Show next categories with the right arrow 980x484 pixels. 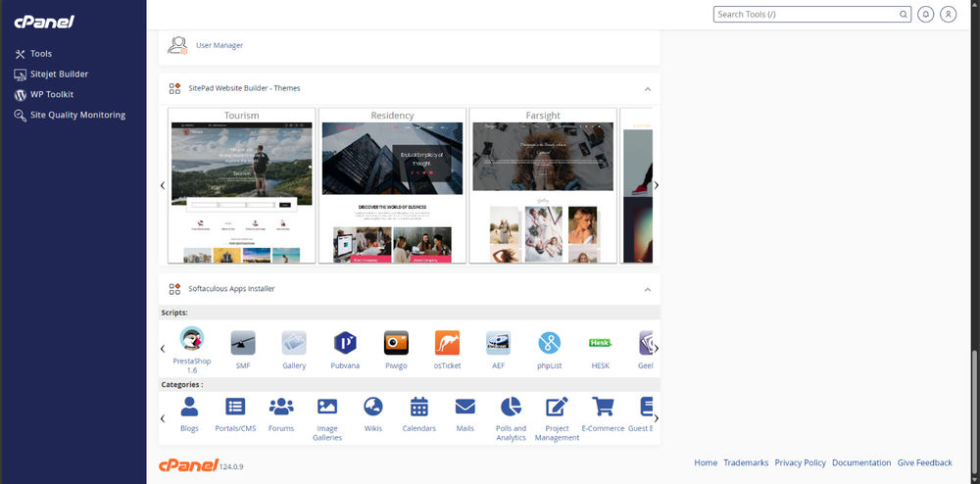tap(657, 418)
